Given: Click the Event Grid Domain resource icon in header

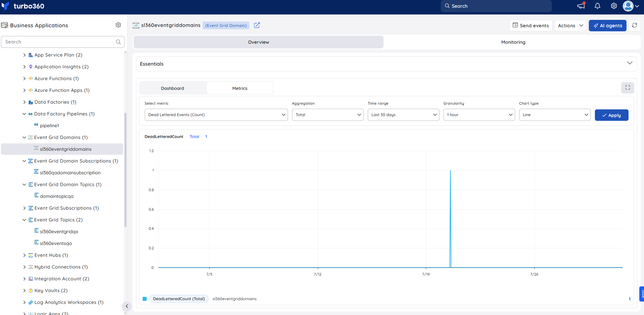Looking at the screenshot, I should tap(136, 25).
